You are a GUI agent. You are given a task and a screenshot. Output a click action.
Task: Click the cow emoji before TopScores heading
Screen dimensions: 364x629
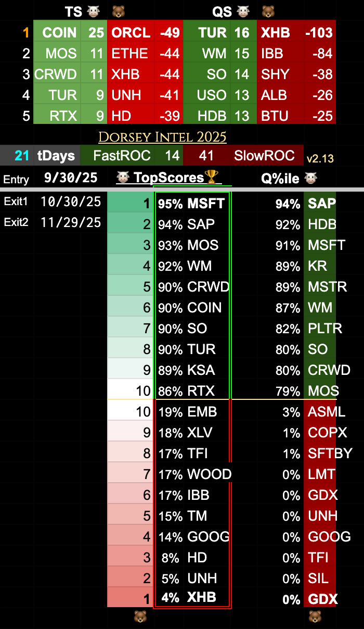[124, 178]
